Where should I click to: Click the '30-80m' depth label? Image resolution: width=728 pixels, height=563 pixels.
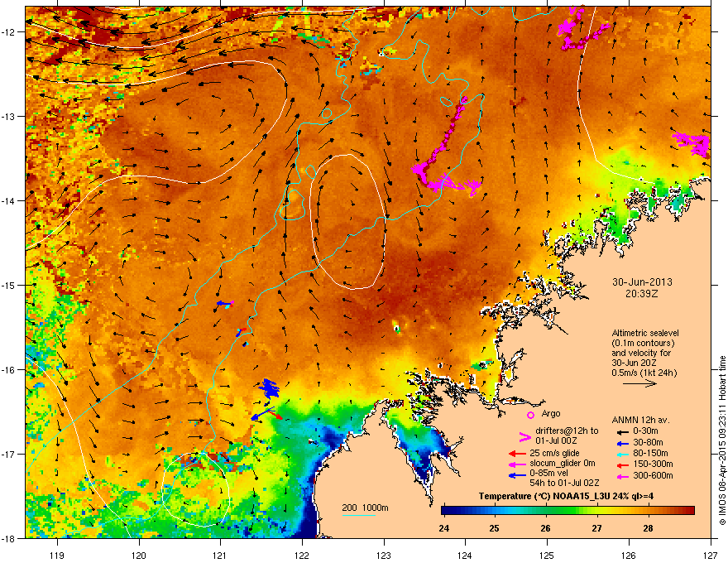(648, 443)
